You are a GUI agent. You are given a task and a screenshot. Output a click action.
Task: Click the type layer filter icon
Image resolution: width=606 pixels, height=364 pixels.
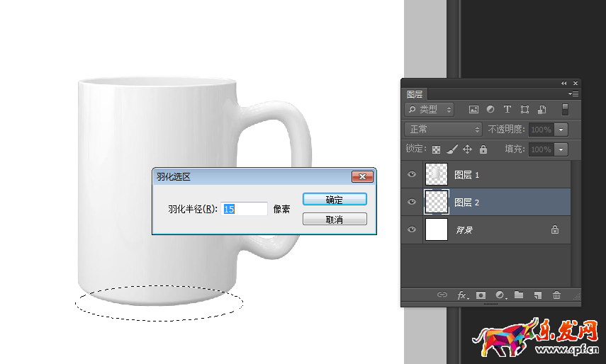[507, 110]
